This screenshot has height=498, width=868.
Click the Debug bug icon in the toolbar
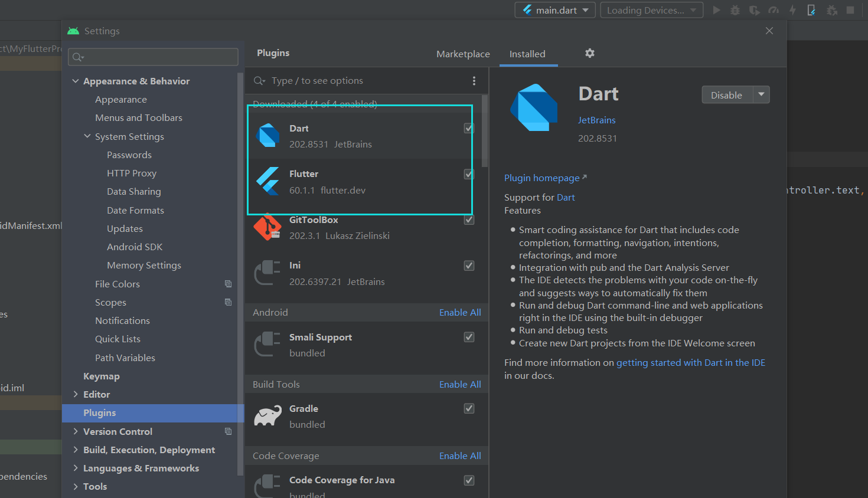point(735,10)
